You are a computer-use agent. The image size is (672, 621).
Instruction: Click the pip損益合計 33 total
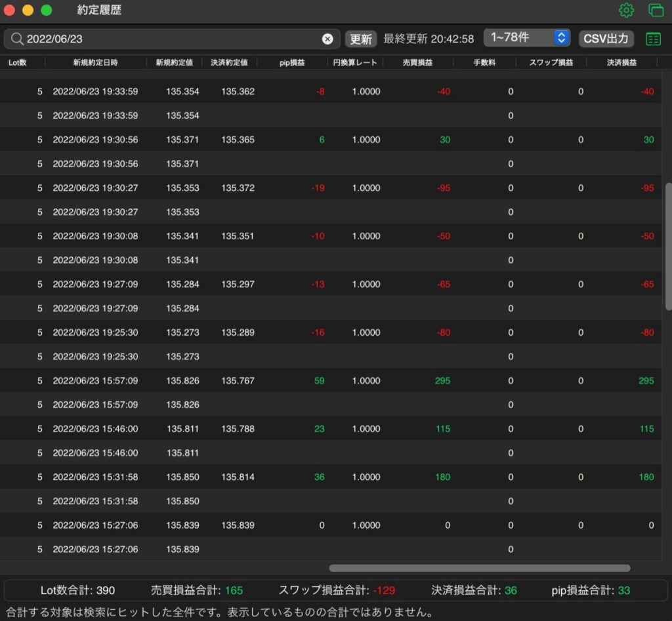pyautogui.click(x=591, y=590)
